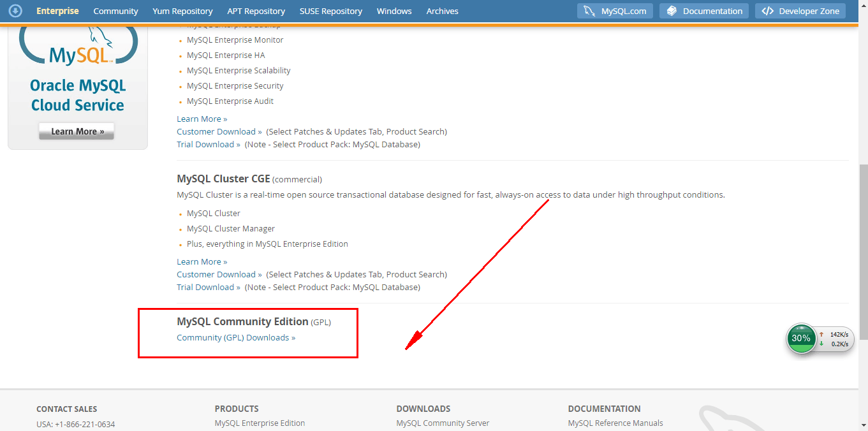This screenshot has height=431, width=868.
Task: Click the MySQL Enterprise Scalability item
Action: click(x=239, y=70)
